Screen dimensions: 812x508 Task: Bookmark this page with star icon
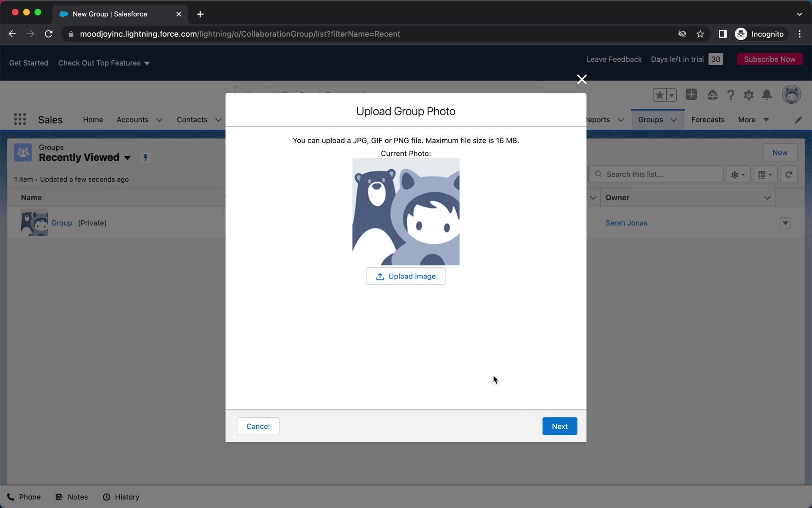click(x=700, y=34)
